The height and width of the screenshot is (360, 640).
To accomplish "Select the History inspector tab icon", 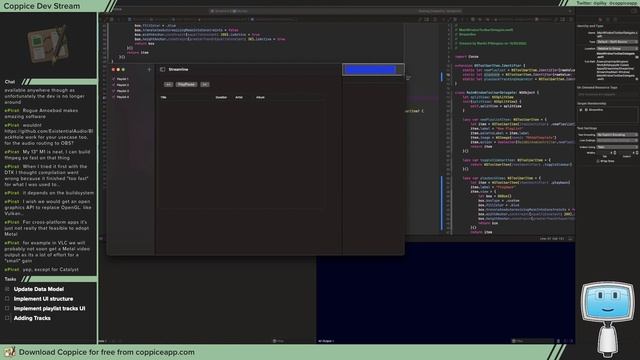I will (608, 19).
